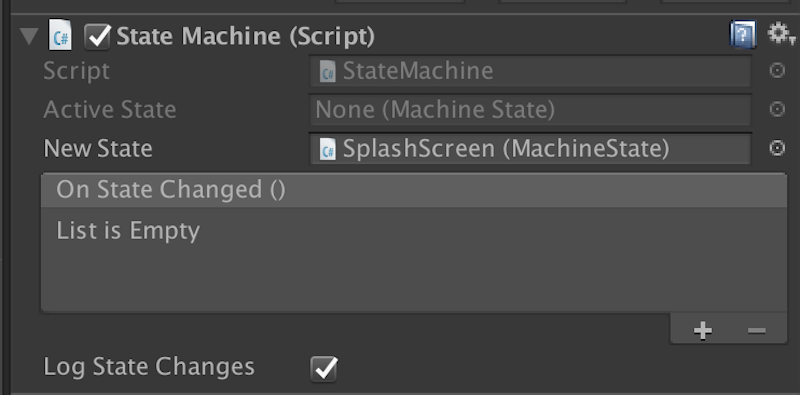Viewport: 800px width, 395px height.
Task: Click the New State property label
Action: tap(98, 149)
